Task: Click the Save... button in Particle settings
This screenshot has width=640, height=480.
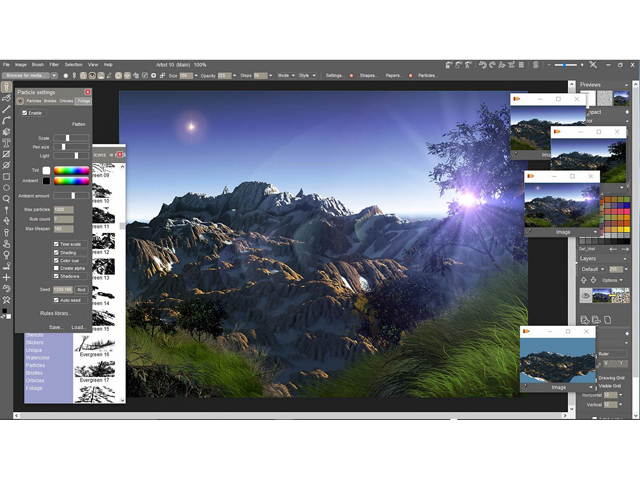Action: pyautogui.click(x=55, y=326)
